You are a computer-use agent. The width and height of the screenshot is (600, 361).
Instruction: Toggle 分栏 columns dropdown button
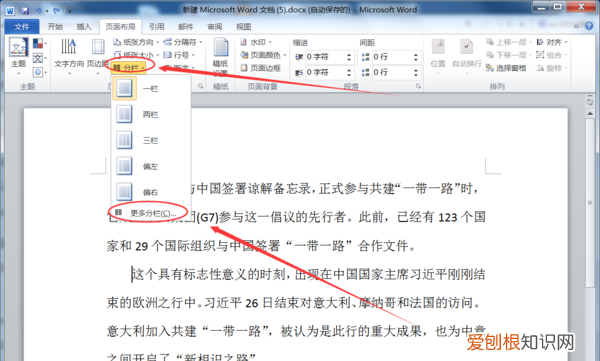[x=129, y=68]
